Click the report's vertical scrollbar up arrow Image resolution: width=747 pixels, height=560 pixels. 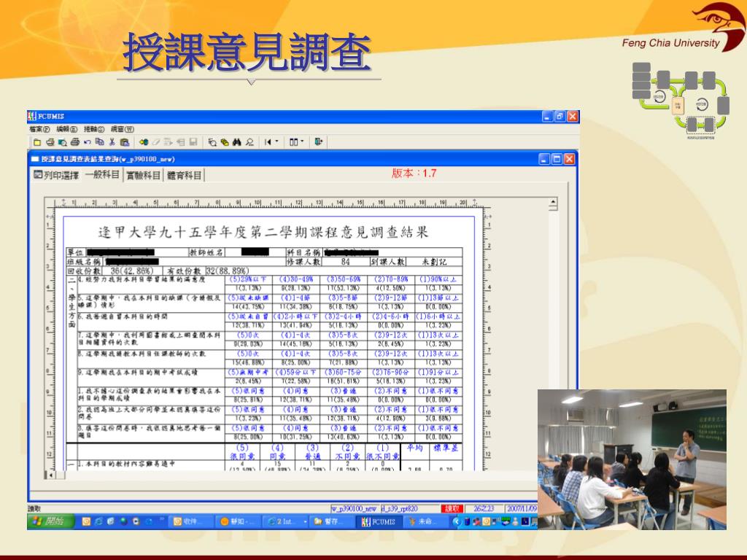(x=553, y=203)
